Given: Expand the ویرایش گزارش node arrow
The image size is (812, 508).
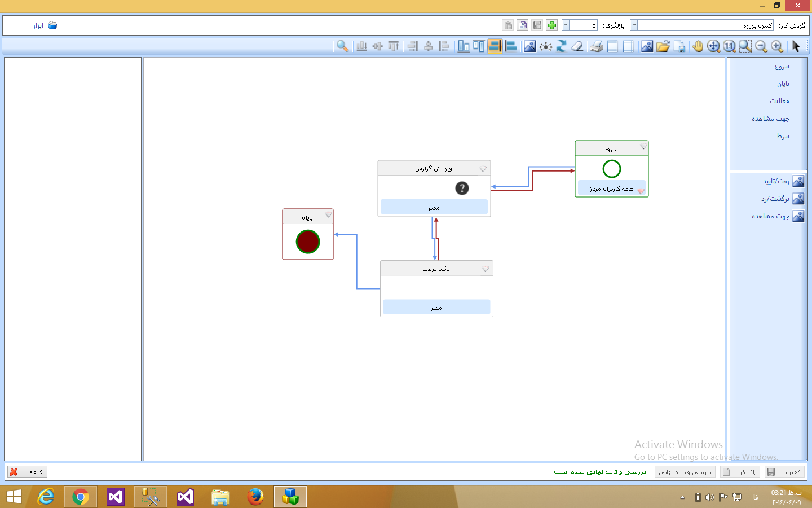Looking at the screenshot, I should tap(483, 169).
